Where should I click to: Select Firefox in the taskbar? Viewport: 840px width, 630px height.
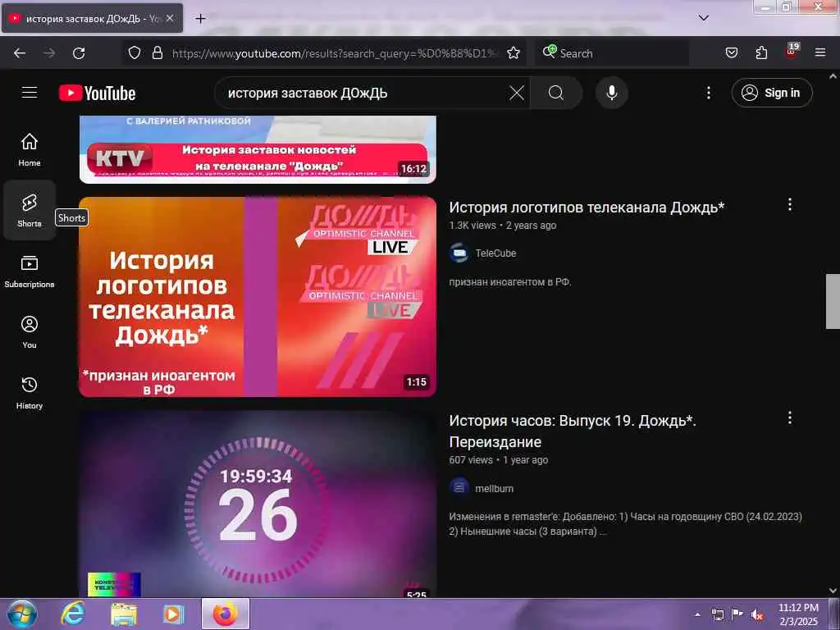226,614
